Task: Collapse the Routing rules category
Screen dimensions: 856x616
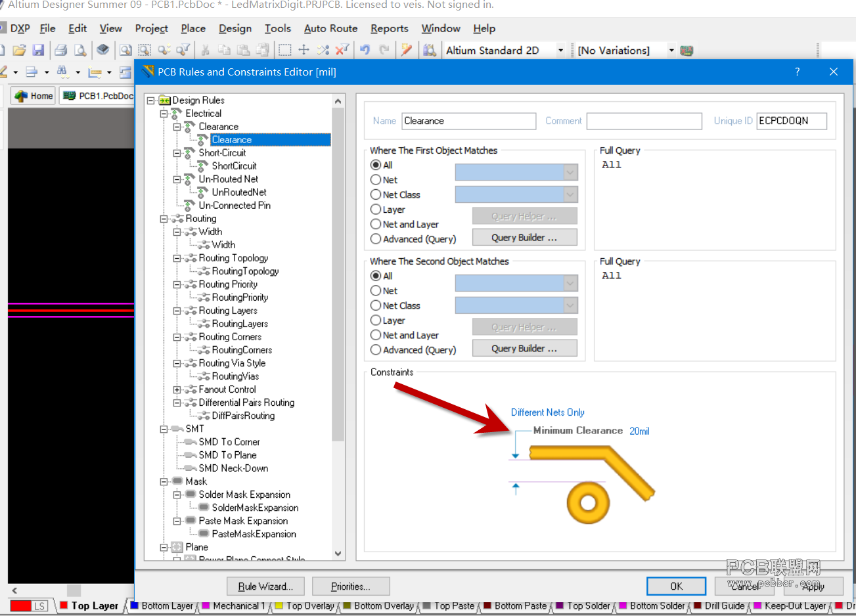Action: pyautogui.click(x=164, y=219)
